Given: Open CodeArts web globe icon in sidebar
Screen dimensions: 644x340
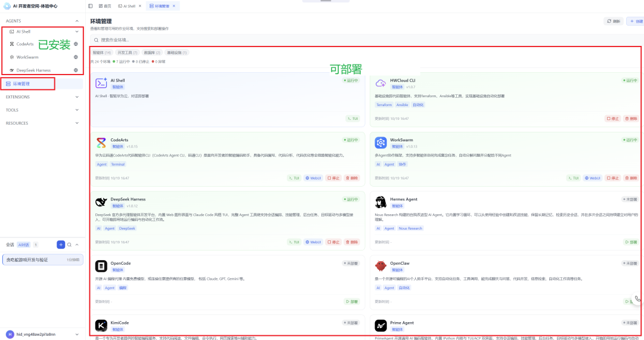Looking at the screenshot, I should point(76,44).
